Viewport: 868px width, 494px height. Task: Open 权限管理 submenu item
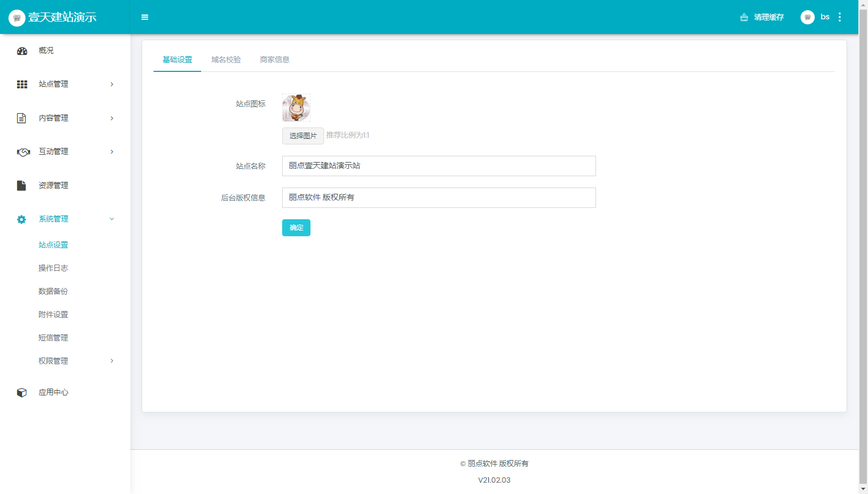point(53,361)
